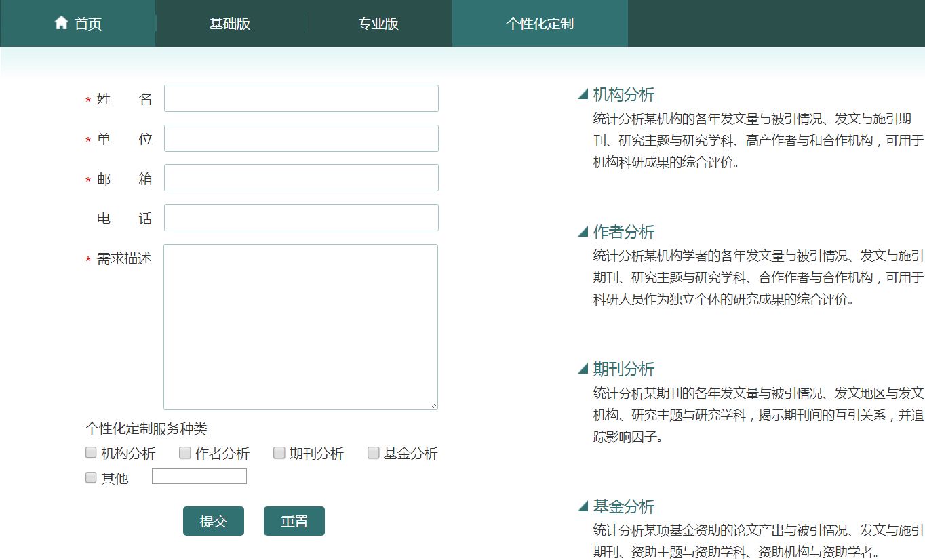Click triangle icon next to 作者分析 heading
This screenshot has height=560, width=925.
(583, 232)
